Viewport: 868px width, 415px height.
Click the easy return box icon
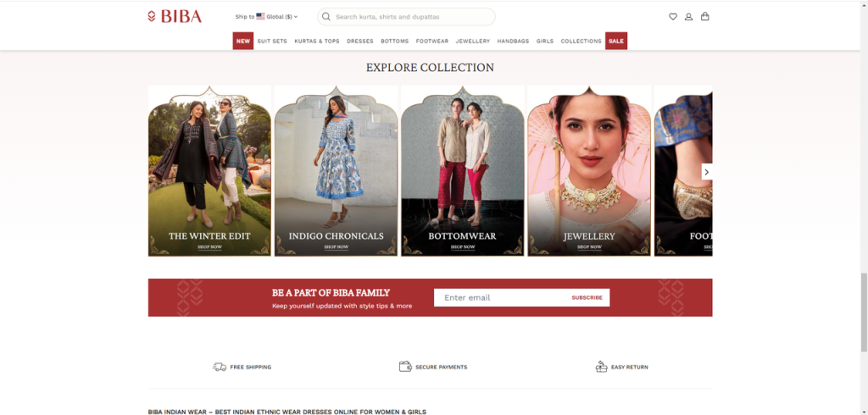pyautogui.click(x=601, y=367)
